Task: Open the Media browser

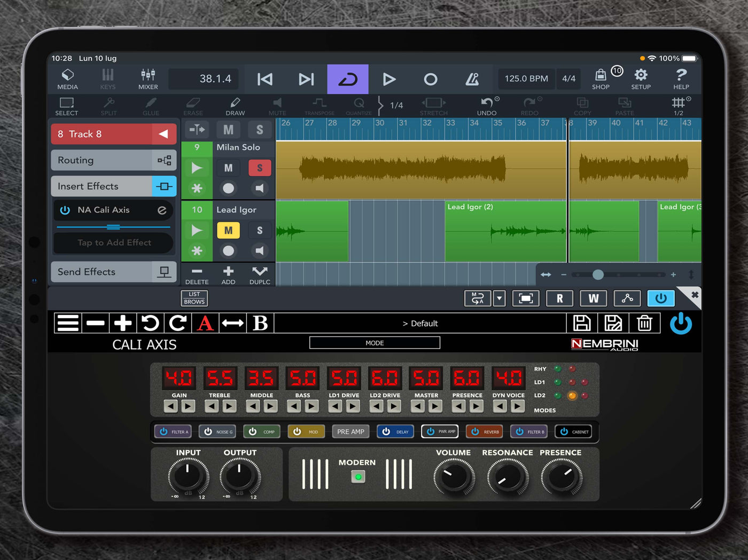Action: click(67, 78)
